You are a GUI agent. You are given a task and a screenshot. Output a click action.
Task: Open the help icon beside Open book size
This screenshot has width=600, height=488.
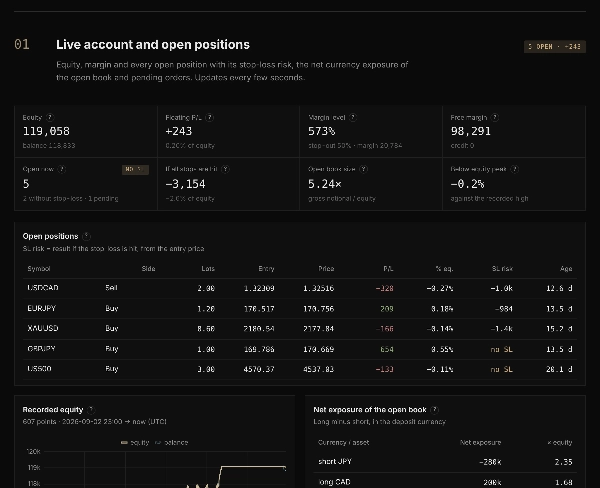pyautogui.click(x=364, y=169)
